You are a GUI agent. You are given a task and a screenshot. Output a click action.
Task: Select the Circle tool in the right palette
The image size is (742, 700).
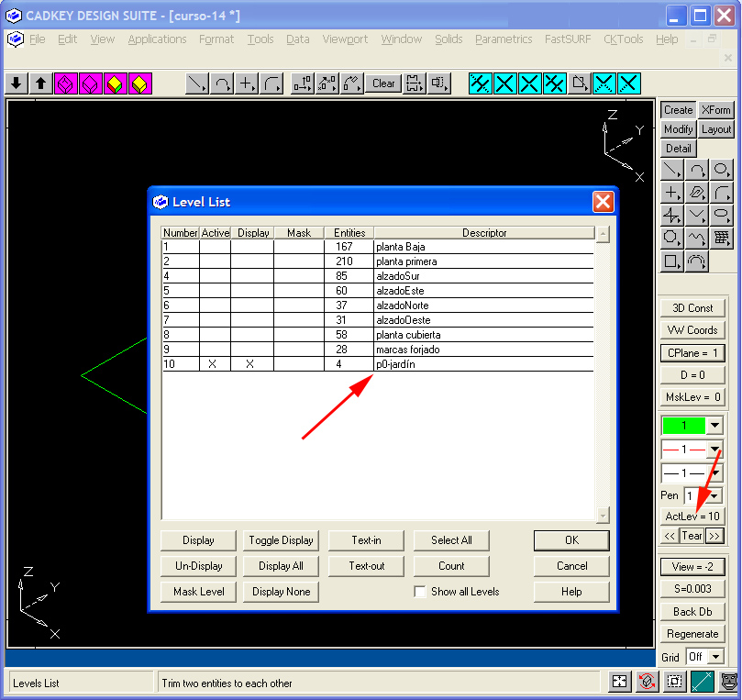[x=722, y=170]
